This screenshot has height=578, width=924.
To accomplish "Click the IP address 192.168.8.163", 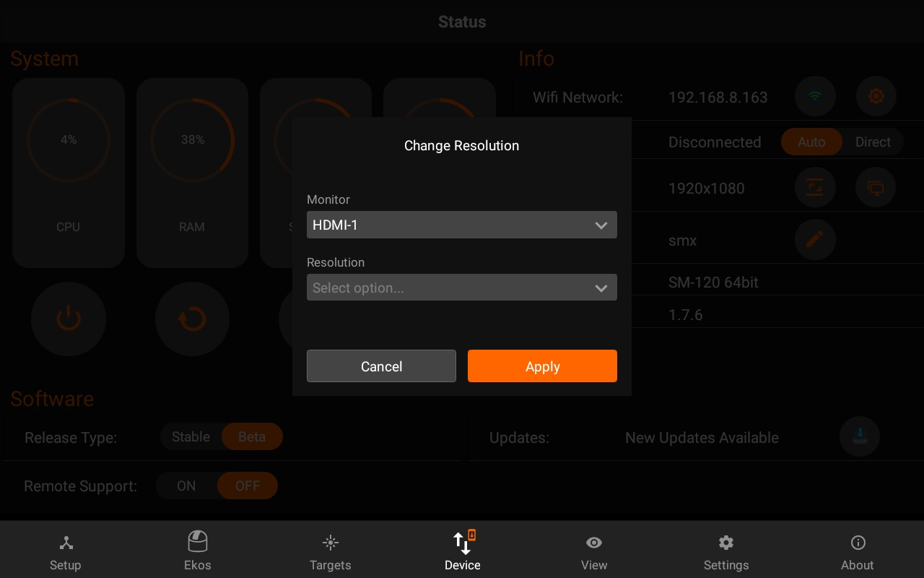I will [x=718, y=98].
